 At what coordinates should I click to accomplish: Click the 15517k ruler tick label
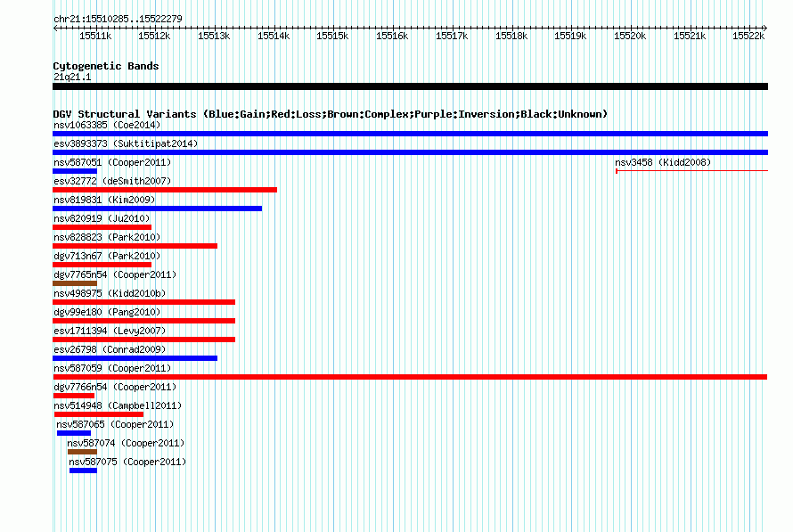[452, 36]
